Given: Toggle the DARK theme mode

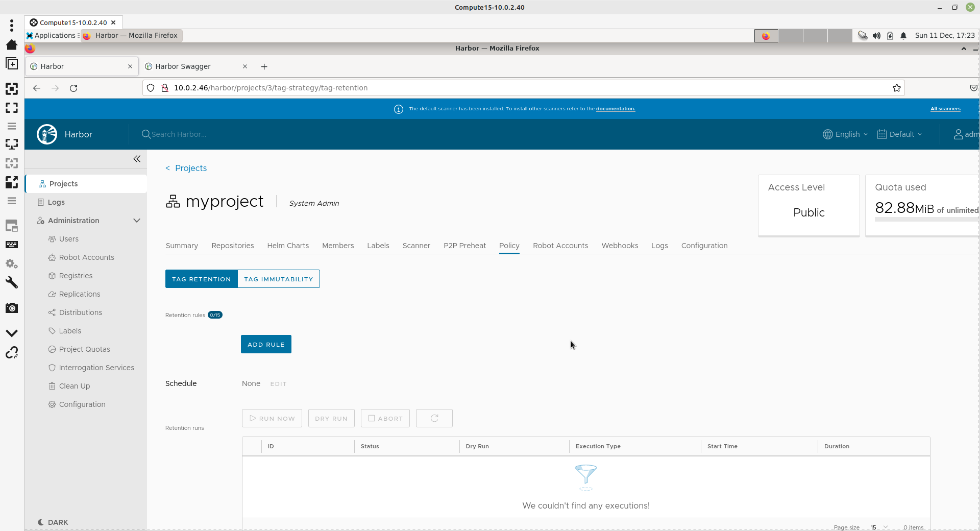Looking at the screenshot, I should click(53, 522).
